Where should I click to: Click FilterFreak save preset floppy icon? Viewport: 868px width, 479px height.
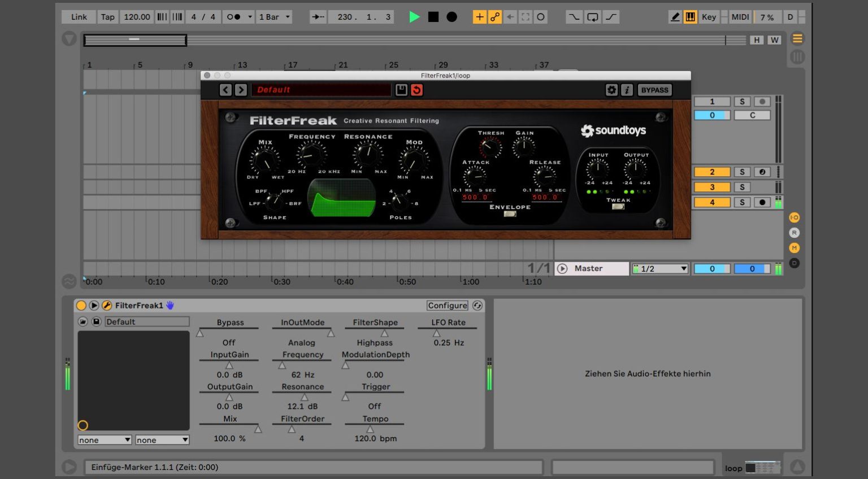tap(401, 90)
